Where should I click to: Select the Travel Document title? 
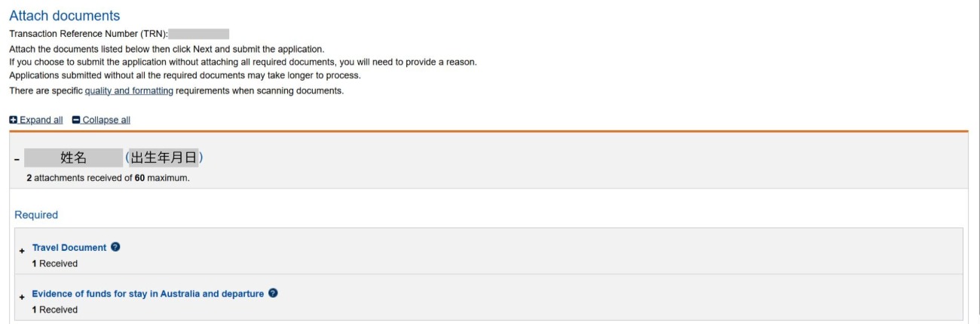pos(69,247)
